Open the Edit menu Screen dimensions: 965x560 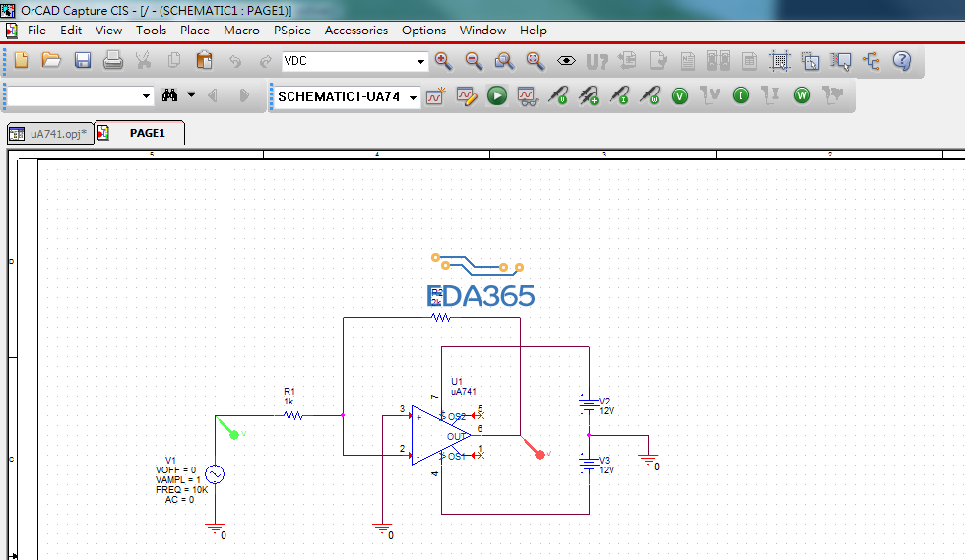tap(71, 31)
